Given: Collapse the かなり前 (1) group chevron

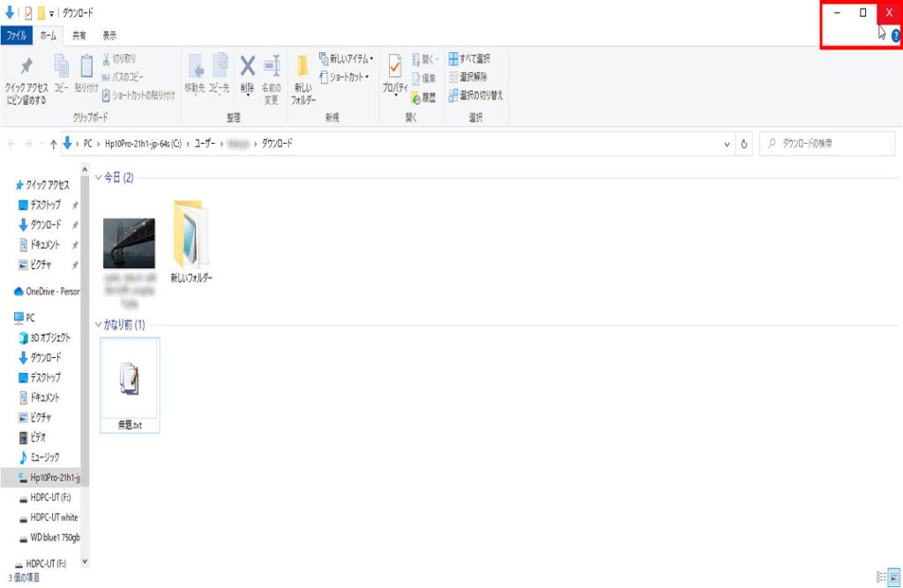Looking at the screenshot, I should [98, 325].
